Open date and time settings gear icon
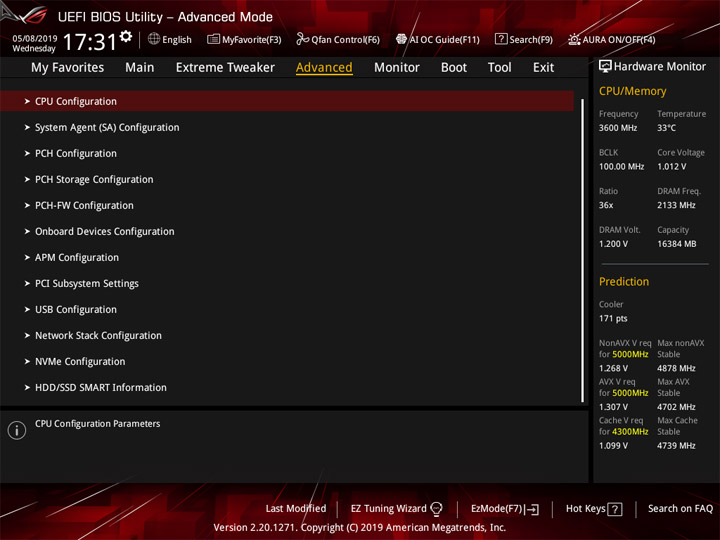Screen dimensions: 720x540 (126, 36)
